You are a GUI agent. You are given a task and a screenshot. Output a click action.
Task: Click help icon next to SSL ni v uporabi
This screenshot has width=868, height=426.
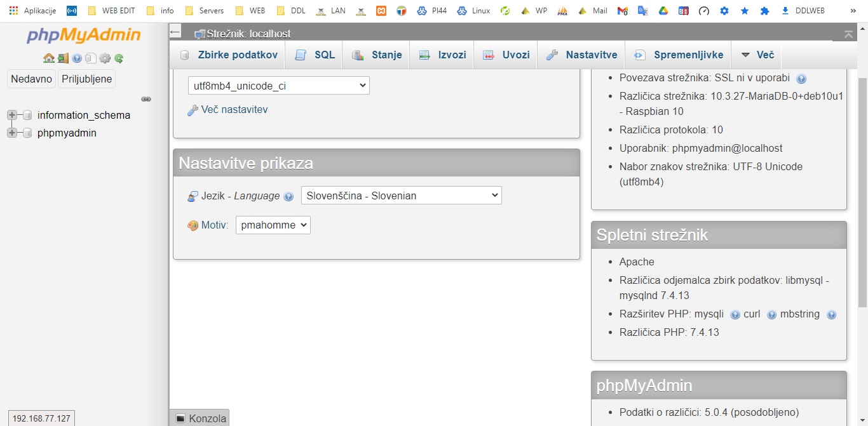[801, 79]
